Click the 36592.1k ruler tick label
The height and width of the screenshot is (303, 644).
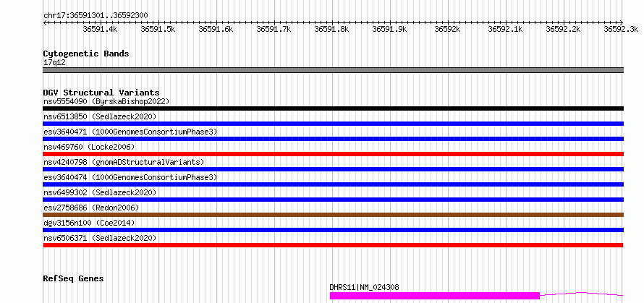point(505,29)
